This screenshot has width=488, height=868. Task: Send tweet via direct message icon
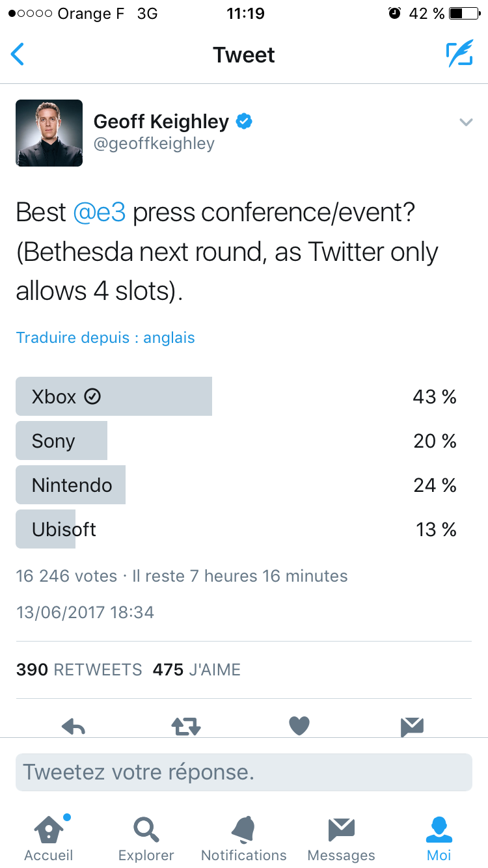click(413, 726)
